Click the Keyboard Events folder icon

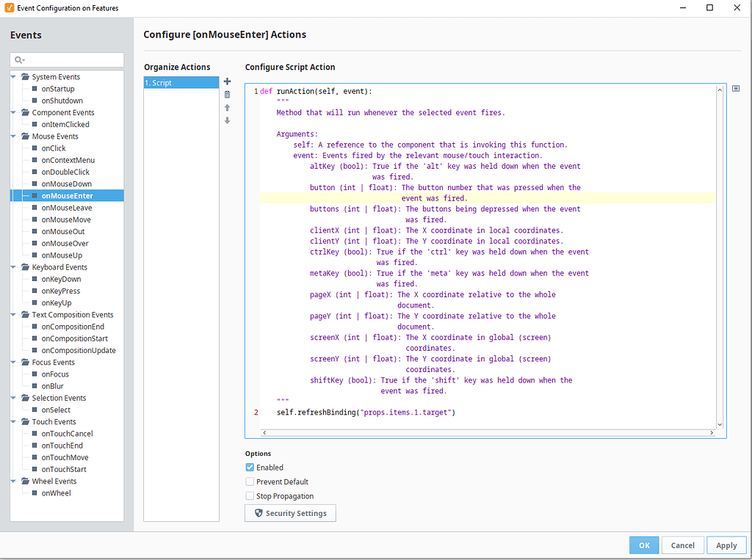tap(25, 266)
